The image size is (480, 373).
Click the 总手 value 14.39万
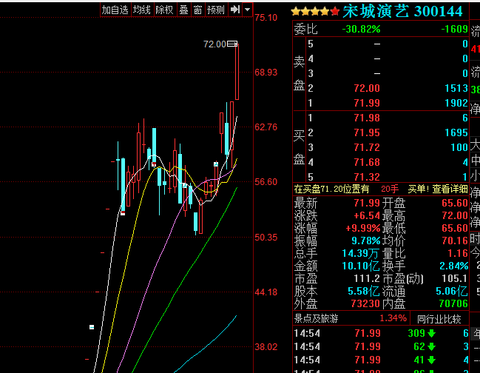(x=361, y=254)
